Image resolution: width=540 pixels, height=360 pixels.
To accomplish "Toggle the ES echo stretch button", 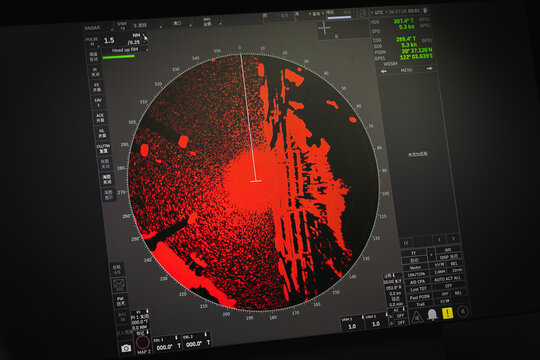I will pos(97,87).
